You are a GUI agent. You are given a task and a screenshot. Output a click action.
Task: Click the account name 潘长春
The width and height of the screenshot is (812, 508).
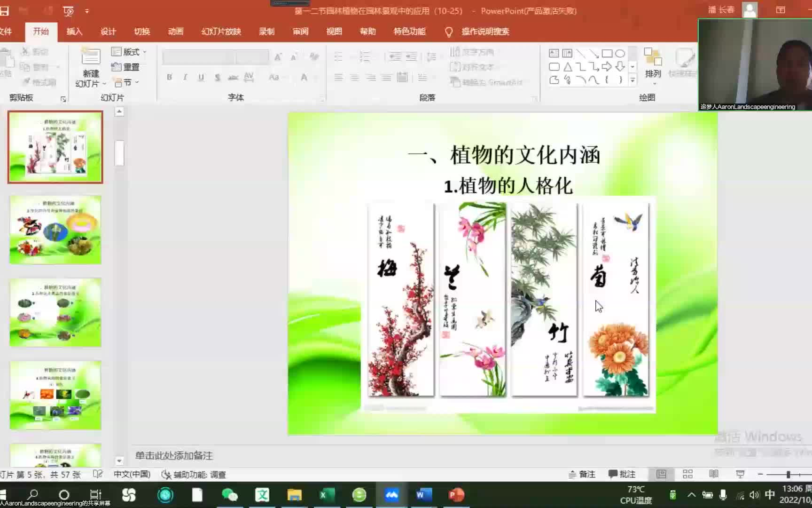721,10
